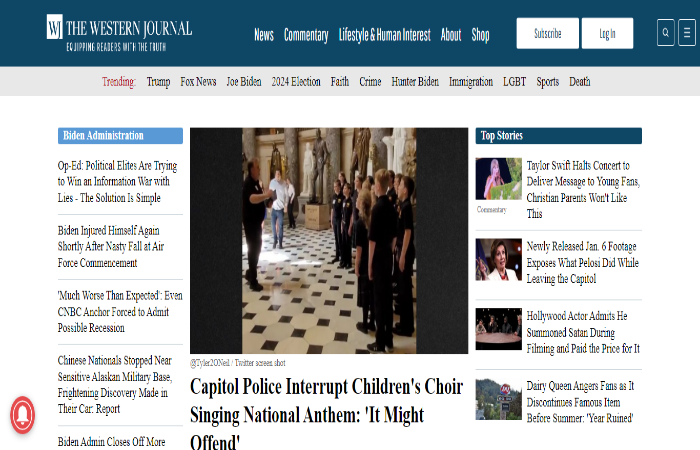Select the Hunter Biden trending topic
This screenshot has width=700, height=450.
coord(415,82)
